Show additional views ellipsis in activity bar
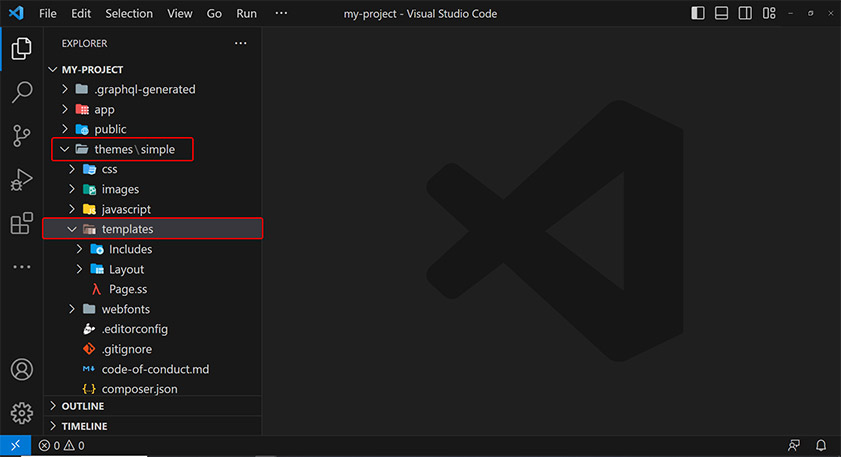841x457 pixels. 21,267
